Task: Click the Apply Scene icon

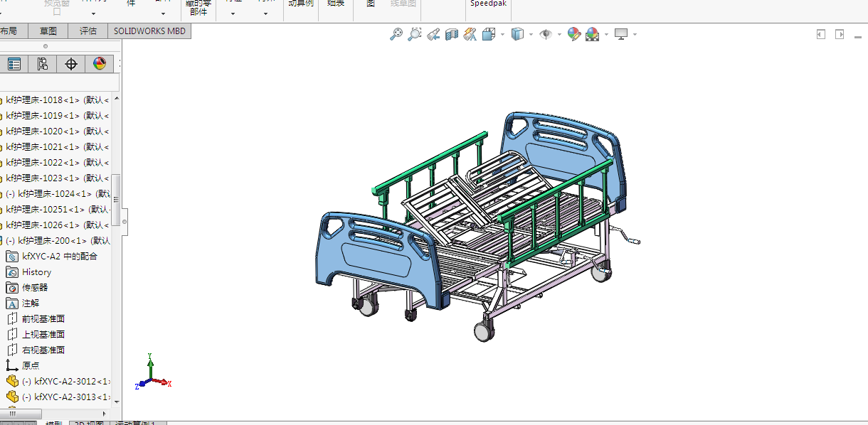Action: pyautogui.click(x=593, y=33)
